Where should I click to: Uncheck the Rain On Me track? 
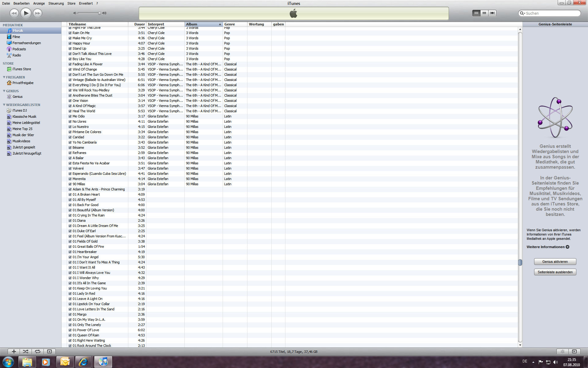(x=70, y=33)
